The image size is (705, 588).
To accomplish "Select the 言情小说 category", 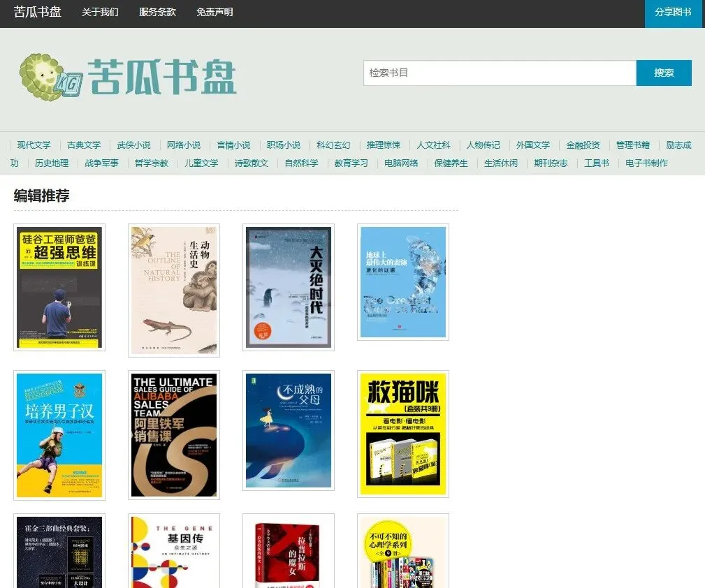I will (233, 145).
